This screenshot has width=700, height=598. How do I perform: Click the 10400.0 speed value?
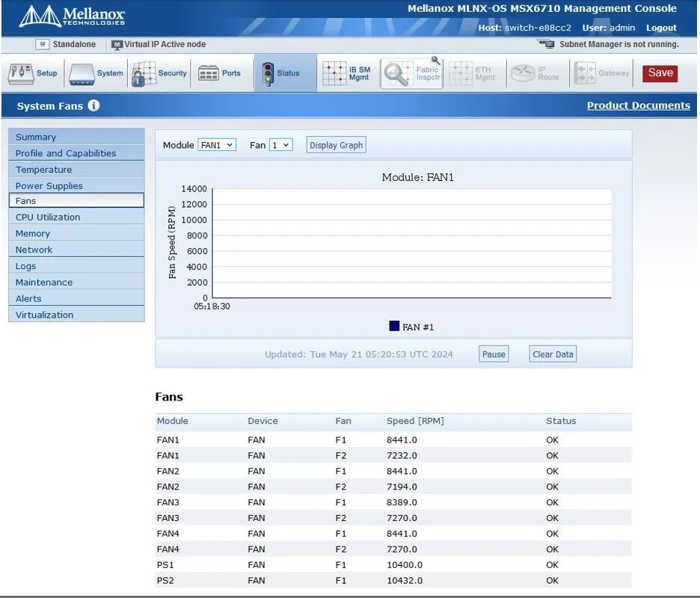[405, 565]
